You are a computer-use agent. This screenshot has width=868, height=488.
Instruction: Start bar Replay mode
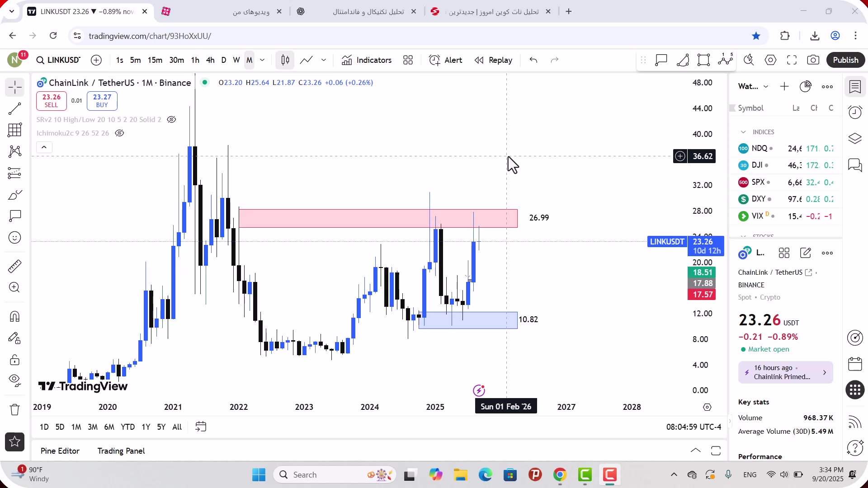click(493, 60)
